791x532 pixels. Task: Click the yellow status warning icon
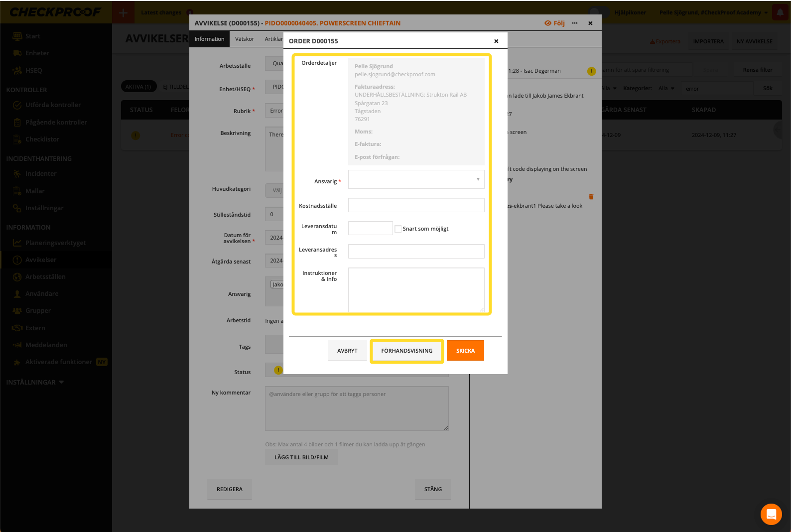[278, 370]
